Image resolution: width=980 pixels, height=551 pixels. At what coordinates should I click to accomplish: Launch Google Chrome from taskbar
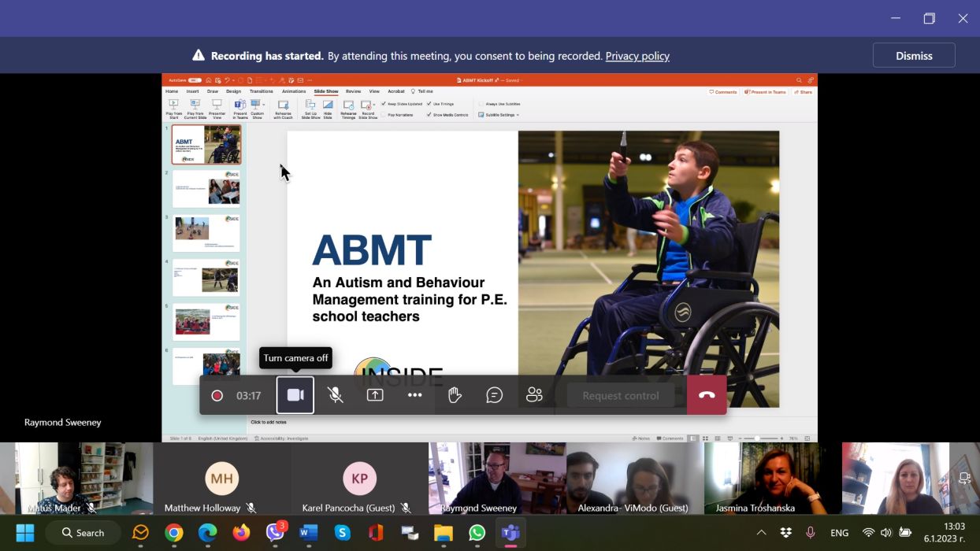click(x=174, y=533)
